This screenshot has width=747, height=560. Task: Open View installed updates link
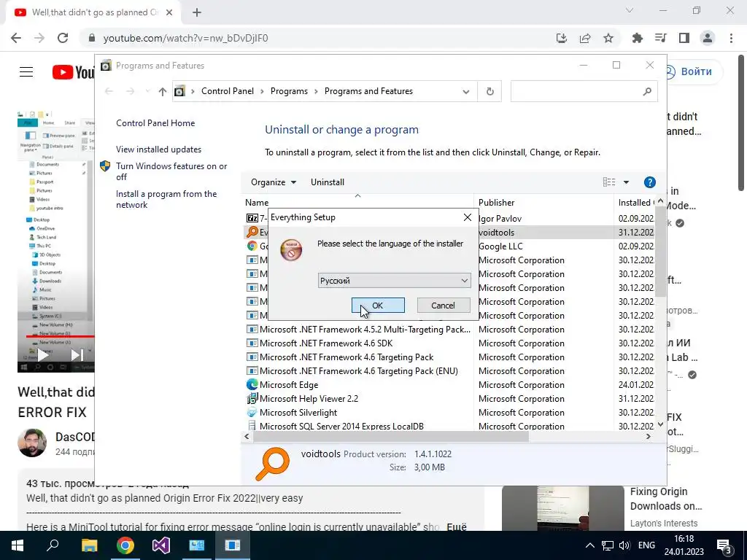point(158,149)
